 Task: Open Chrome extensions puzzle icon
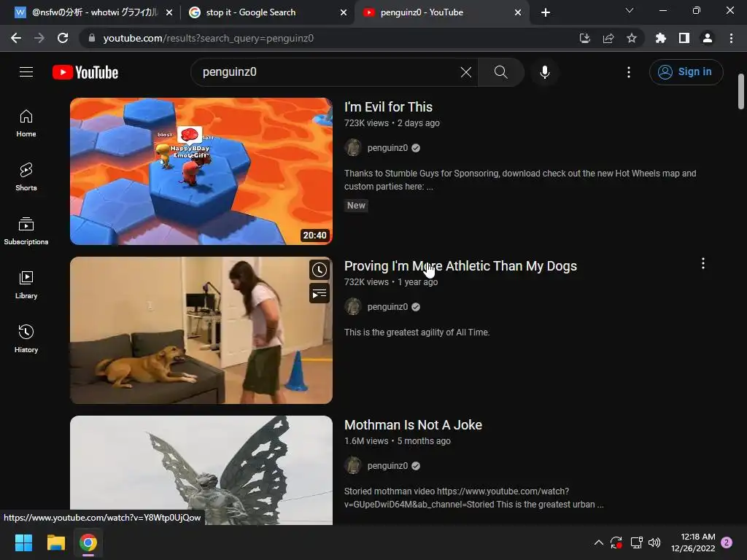tap(661, 38)
